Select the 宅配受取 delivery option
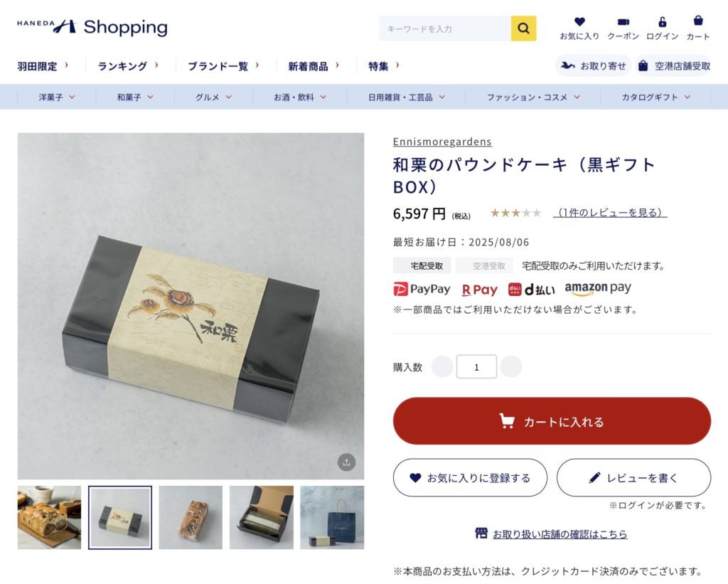Image resolution: width=728 pixels, height=584 pixels. 427,266
